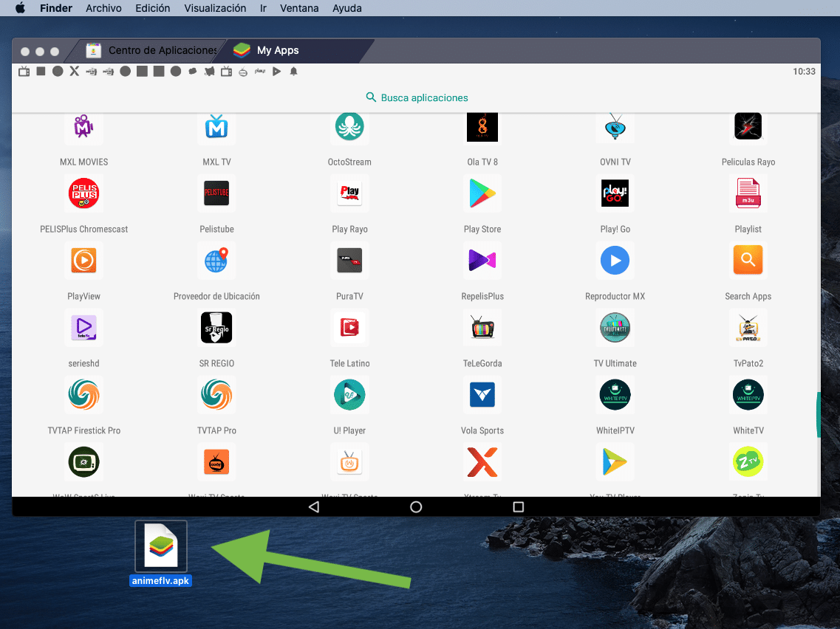The height and width of the screenshot is (629, 840).
Task: Switch to the Centro de Aplicaciones tab
Action: pos(151,50)
